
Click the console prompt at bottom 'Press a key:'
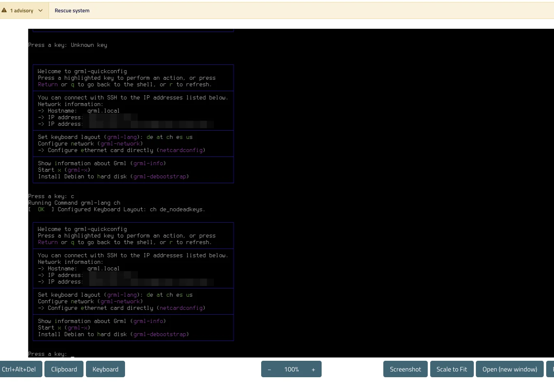47,354
